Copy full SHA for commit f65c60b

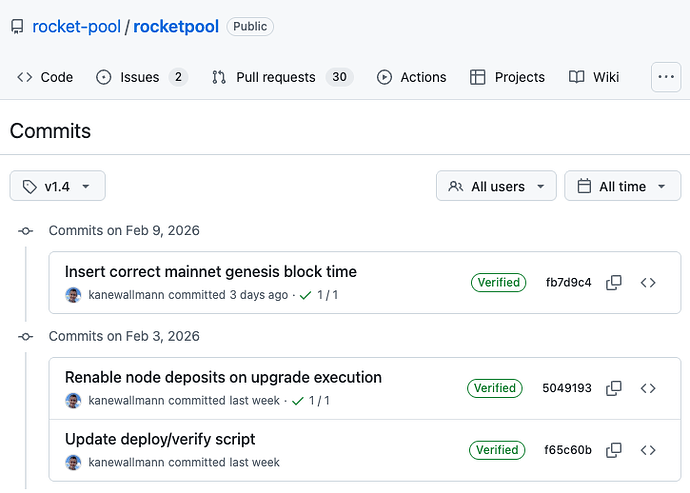pos(614,450)
